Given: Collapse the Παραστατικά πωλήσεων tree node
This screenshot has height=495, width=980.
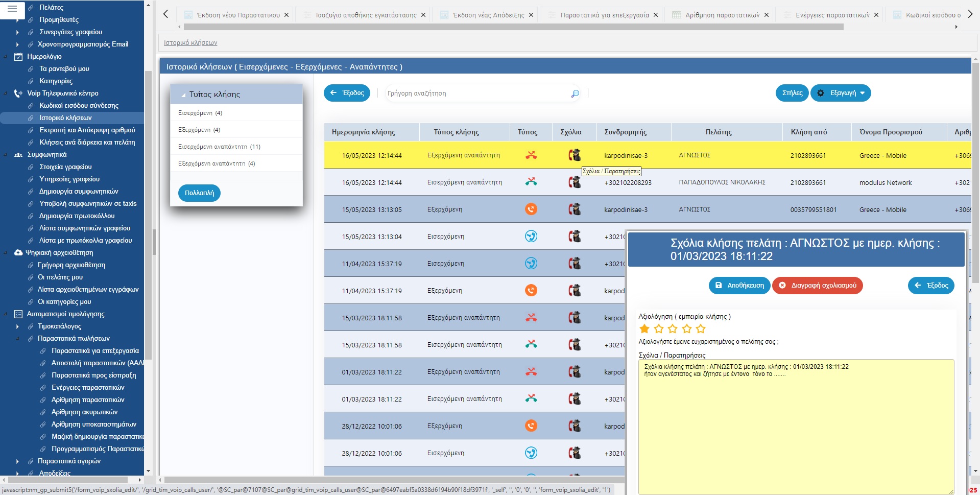Looking at the screenshot, I should coord(17,339).
